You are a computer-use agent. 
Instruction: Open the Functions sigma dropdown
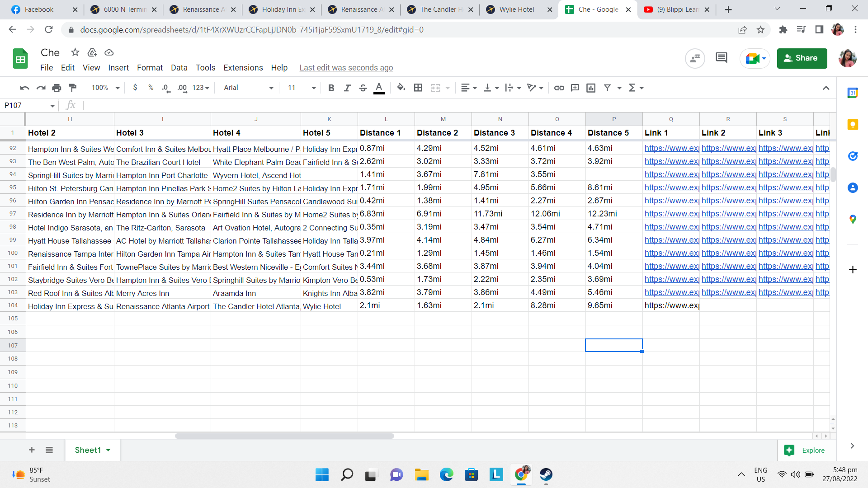pyautogui.click(x=636, y=88)
